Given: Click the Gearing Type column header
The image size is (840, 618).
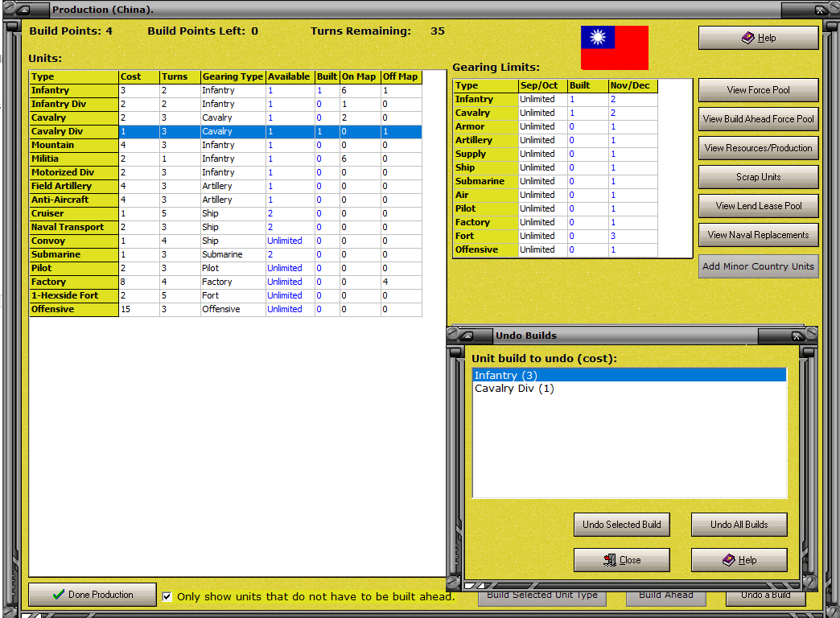Looking at the screenshot, I should tap(233, 76).
